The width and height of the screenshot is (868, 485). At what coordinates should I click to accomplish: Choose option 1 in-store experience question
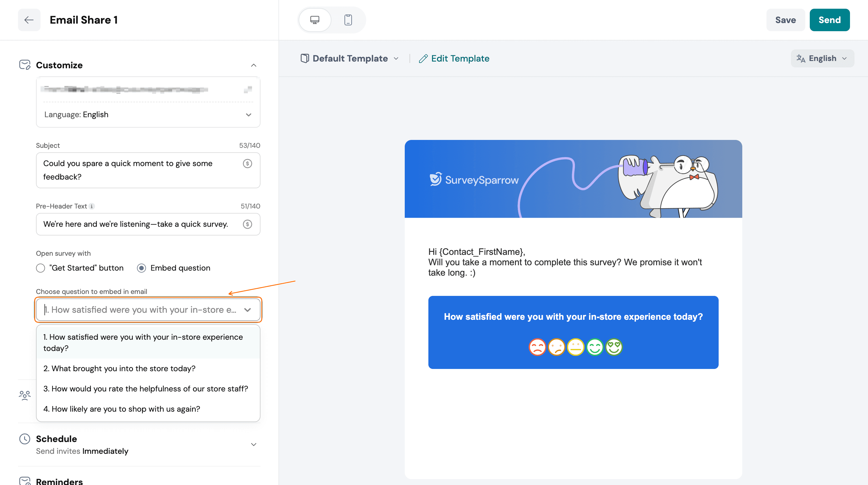[148, 343]
